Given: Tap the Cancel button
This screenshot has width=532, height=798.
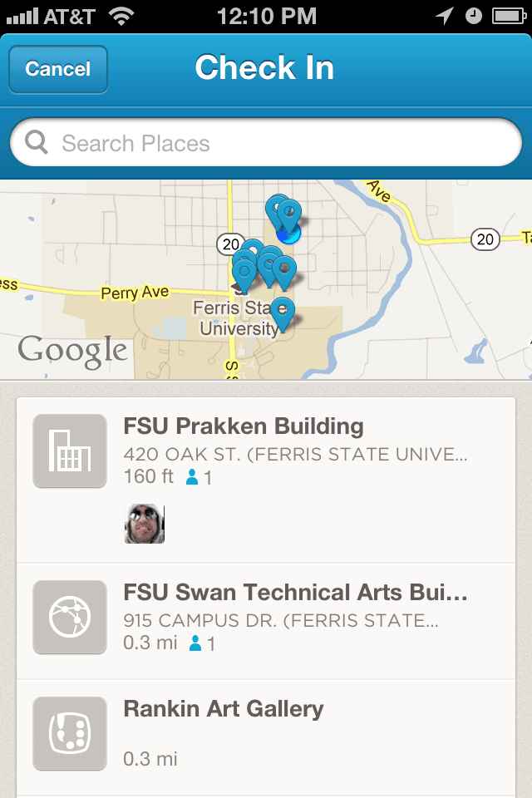Looking at the screenshot, I should [57, 69].
